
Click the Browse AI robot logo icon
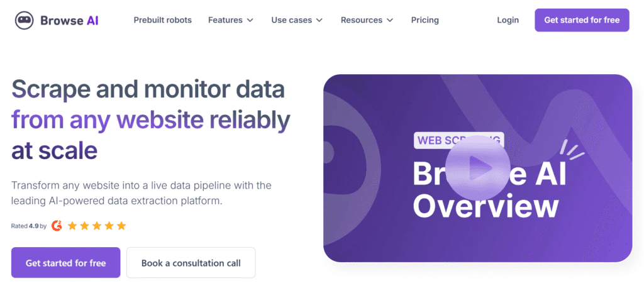[x=25, y=20]
